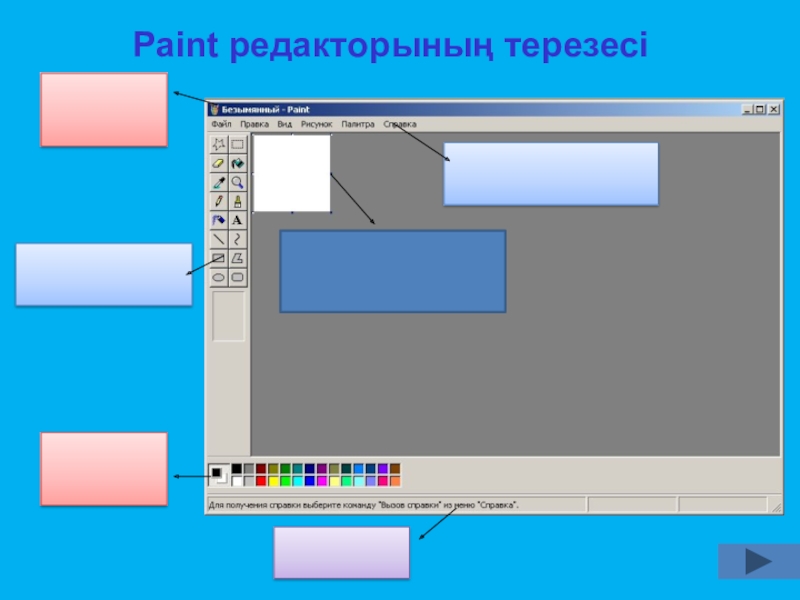This screenshot has height=600, width=800.
Task: Minimize the Paint window
Action: 747,109
